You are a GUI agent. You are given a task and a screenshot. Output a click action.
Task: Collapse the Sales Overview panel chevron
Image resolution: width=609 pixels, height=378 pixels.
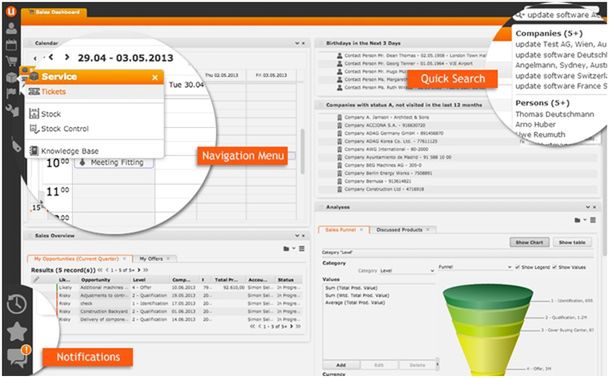[297, 235]
